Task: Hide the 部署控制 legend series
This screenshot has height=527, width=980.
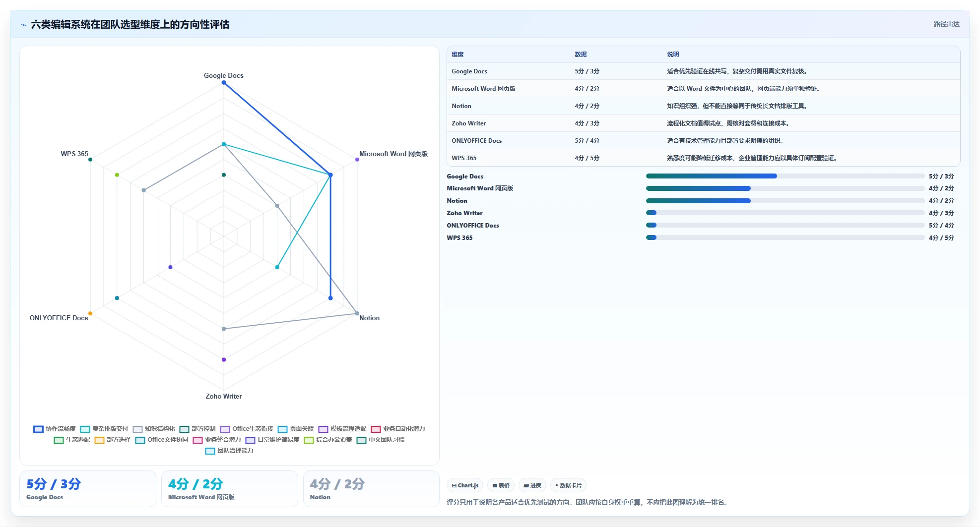Action: pos(197,429)
